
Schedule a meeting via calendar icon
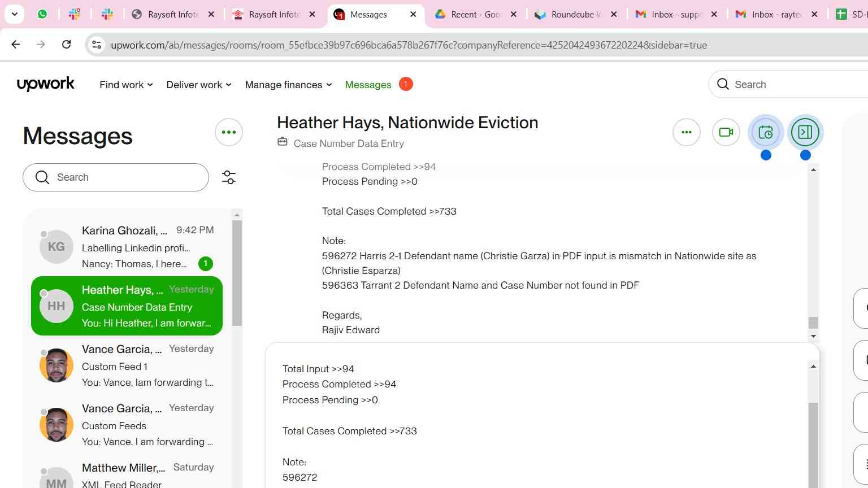pos(766,132)
